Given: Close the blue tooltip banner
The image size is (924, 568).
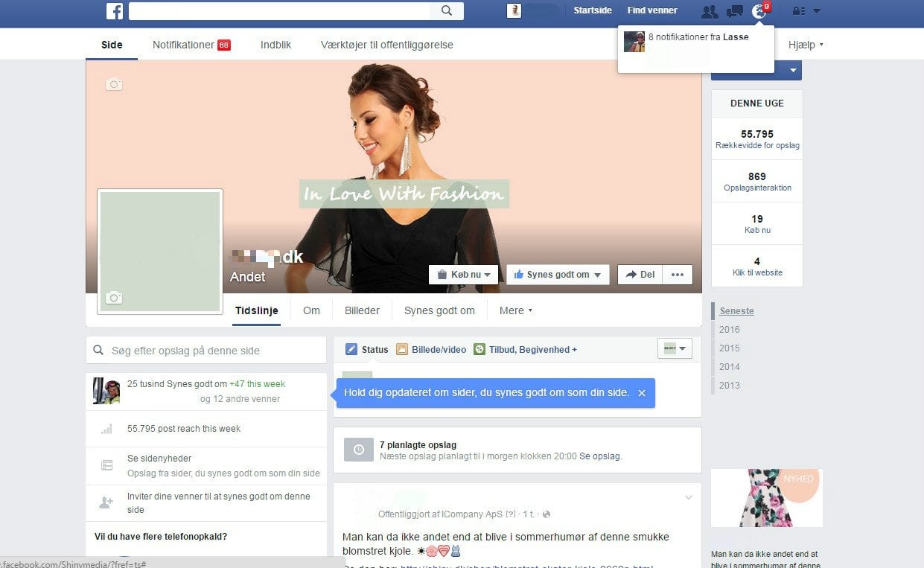Looking at the screenshot, I should pyautogui.click(x=641, y=393).
